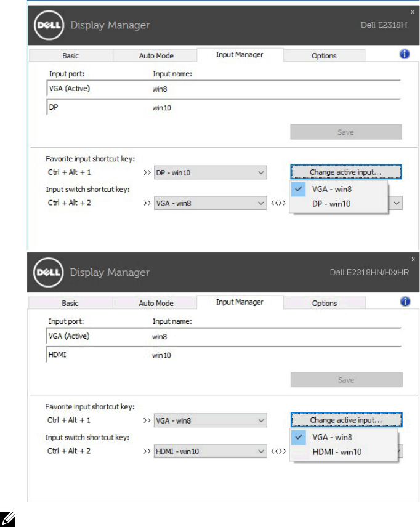Choose HDMI - win10 in the active input menu

click(336, 452)
